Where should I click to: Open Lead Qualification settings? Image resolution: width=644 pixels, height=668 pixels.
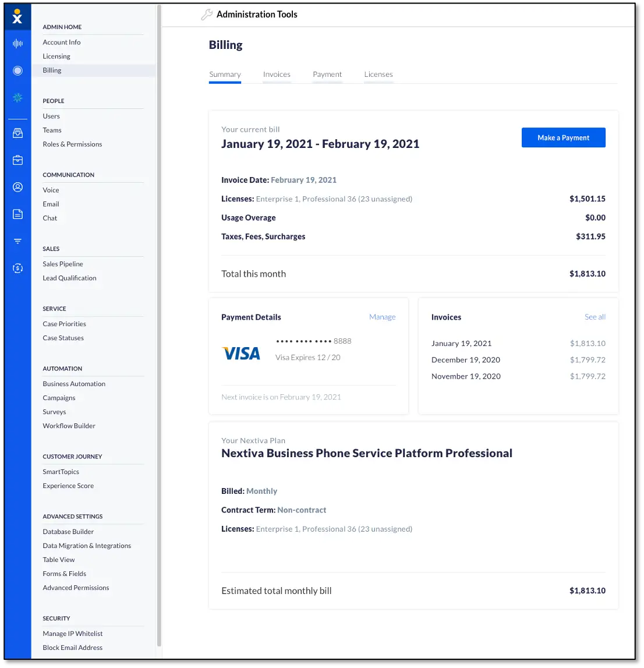69,278
